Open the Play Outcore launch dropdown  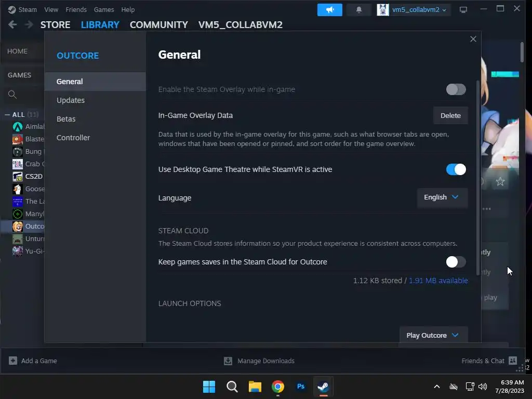(434, 335)
